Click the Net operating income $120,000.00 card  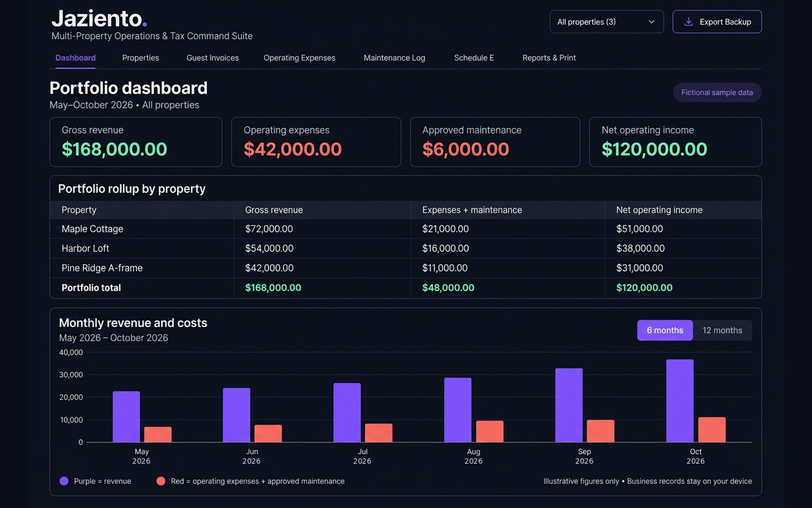click(675, 142)
